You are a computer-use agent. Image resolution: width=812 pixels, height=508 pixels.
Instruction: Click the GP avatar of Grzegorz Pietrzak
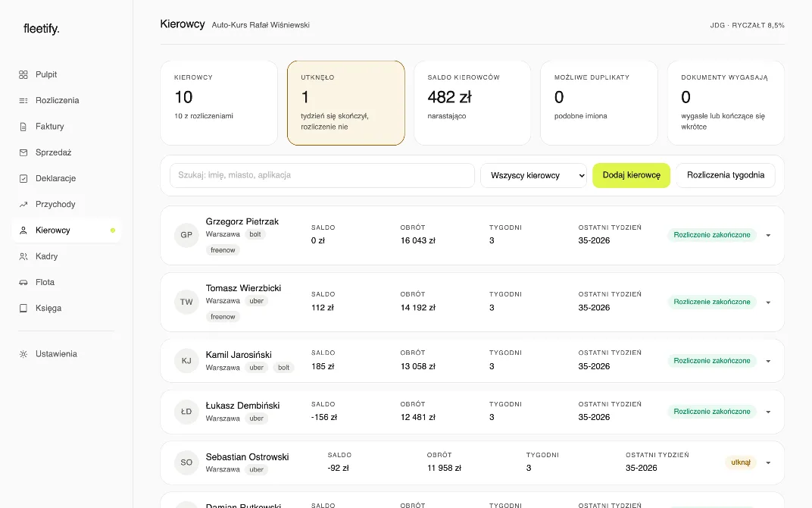(186, 235)
